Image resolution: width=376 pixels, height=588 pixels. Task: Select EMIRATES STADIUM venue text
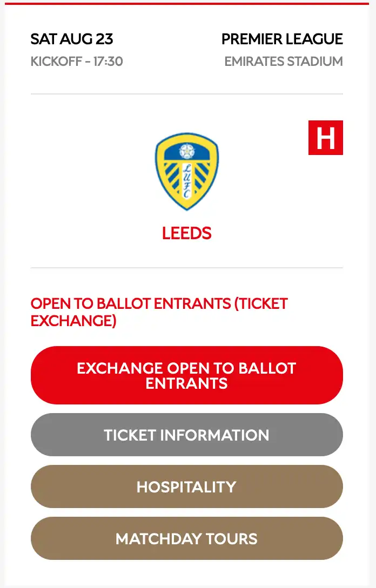tap(283, 62)
